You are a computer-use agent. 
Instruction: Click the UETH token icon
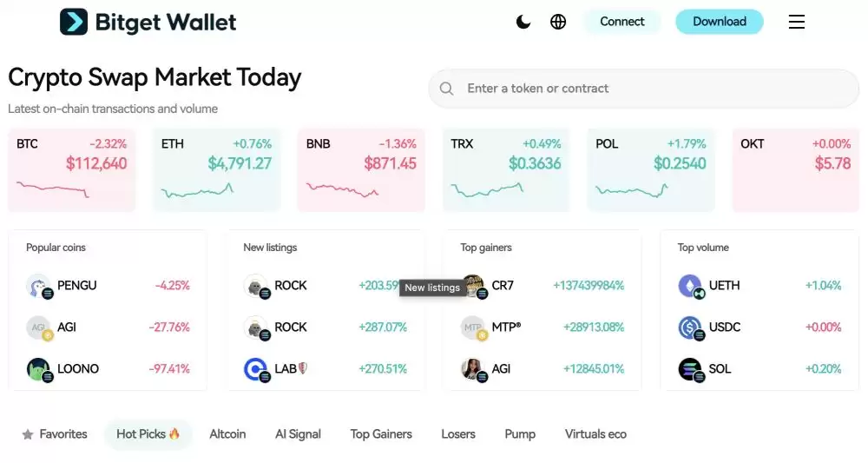point(690,286)
